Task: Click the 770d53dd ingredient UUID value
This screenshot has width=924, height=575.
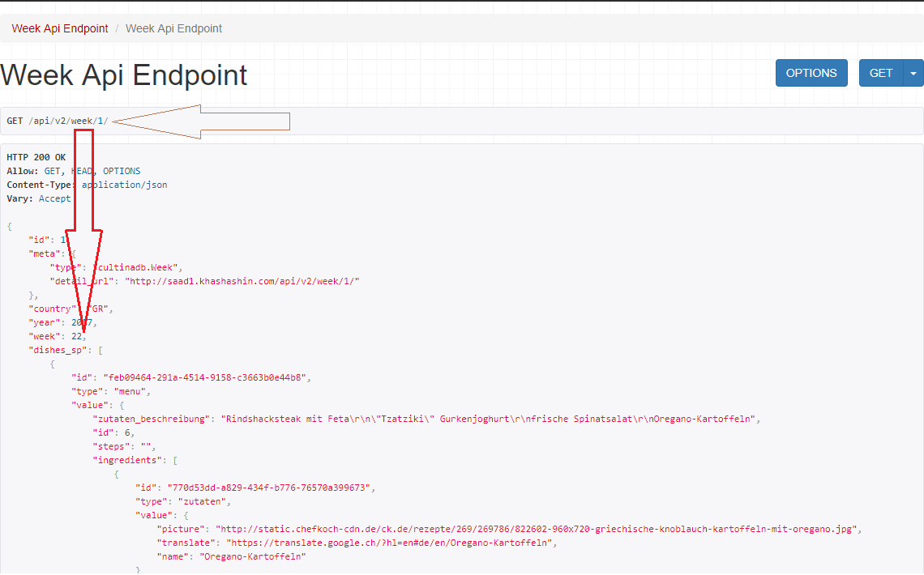Action: [x=270, y=488]
